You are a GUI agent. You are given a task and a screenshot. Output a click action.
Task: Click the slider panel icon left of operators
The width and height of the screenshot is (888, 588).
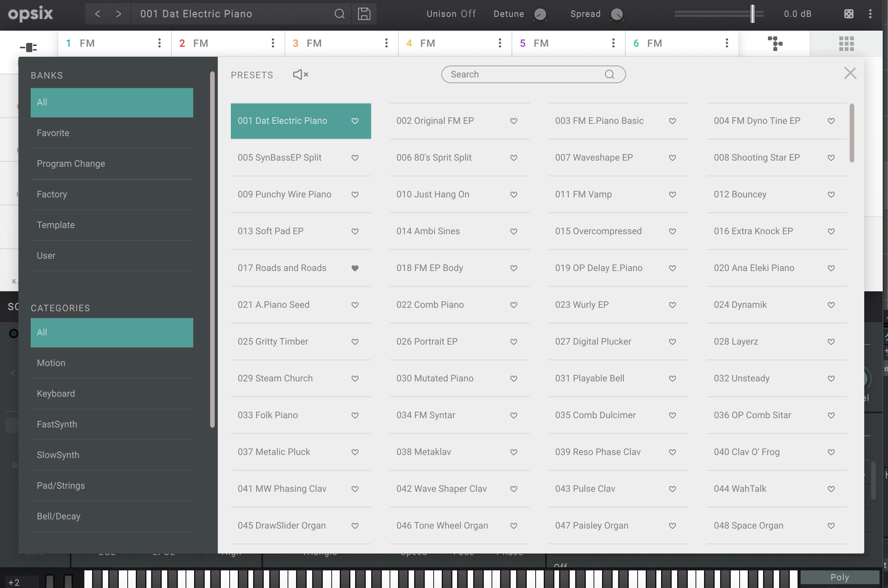tap(29, 47)
